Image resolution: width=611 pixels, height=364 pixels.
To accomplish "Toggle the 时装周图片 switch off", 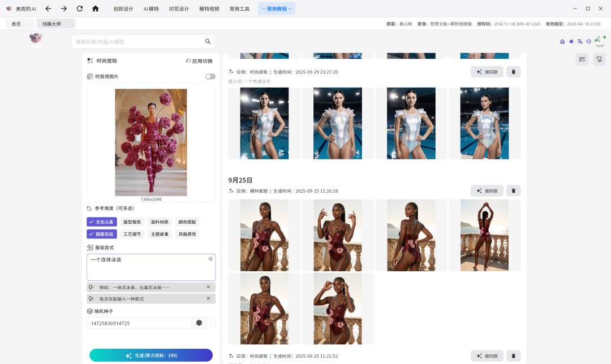I will 210,76.
